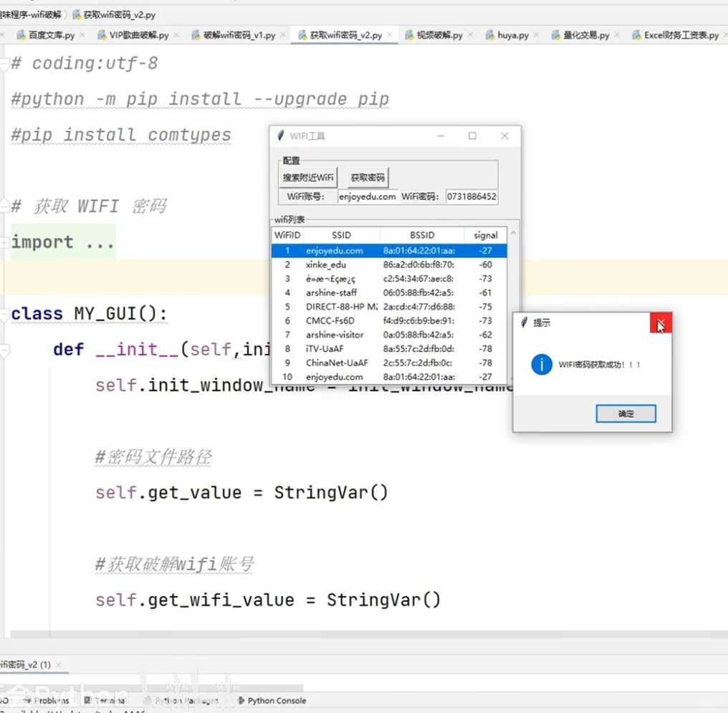Click the file icon in the 获取wifi密码_v2.py breadcrumb
Image resolution: width=728 pixels, height=713 pixels.
tap(77, 15)
